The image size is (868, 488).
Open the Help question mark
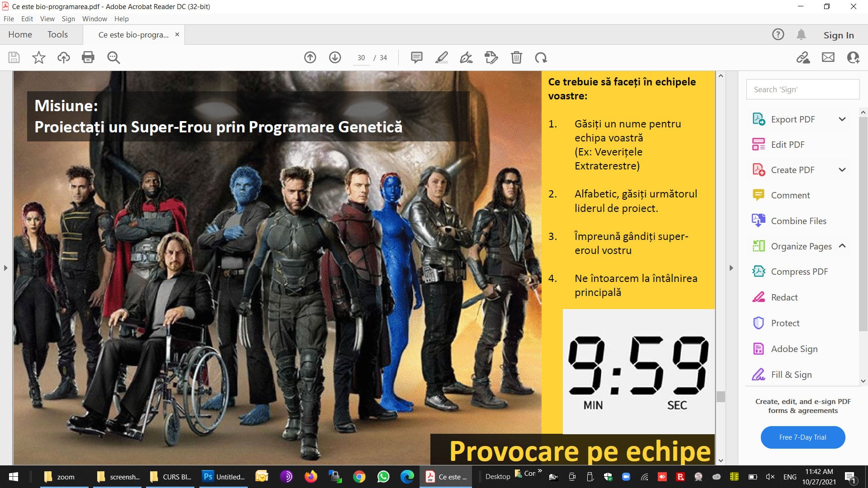tap(778, 34)
